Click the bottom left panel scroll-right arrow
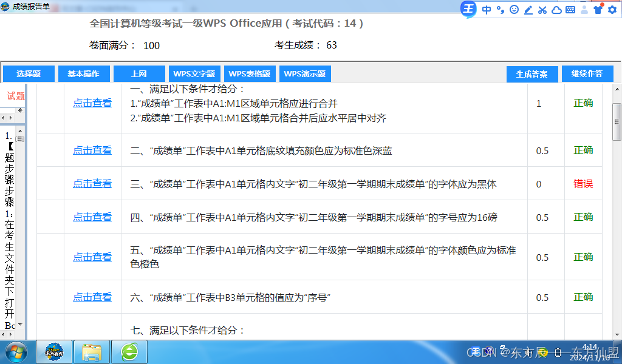 [x=10, y=335]
